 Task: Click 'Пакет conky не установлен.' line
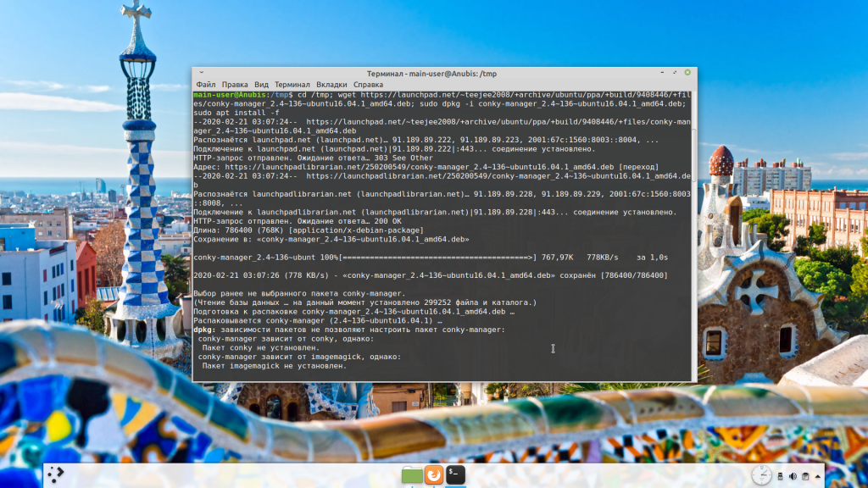pos(261,347)
